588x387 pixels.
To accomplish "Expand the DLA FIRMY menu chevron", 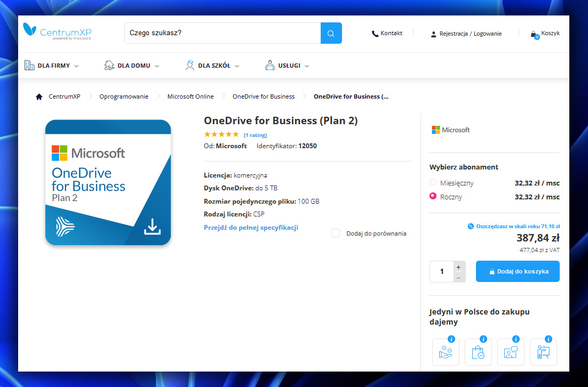I will (x=76, y=66).
